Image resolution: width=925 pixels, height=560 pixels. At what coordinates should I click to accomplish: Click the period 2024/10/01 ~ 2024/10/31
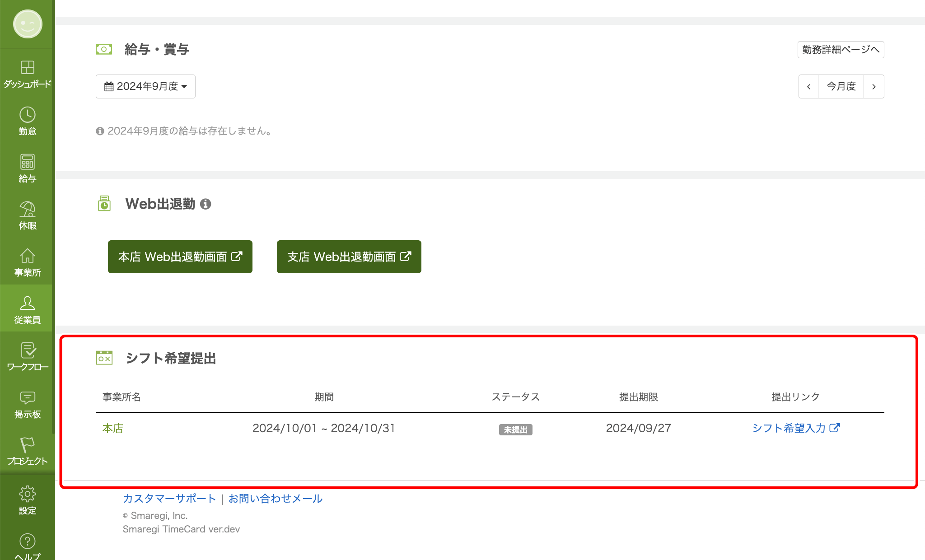tap(324, 428)
